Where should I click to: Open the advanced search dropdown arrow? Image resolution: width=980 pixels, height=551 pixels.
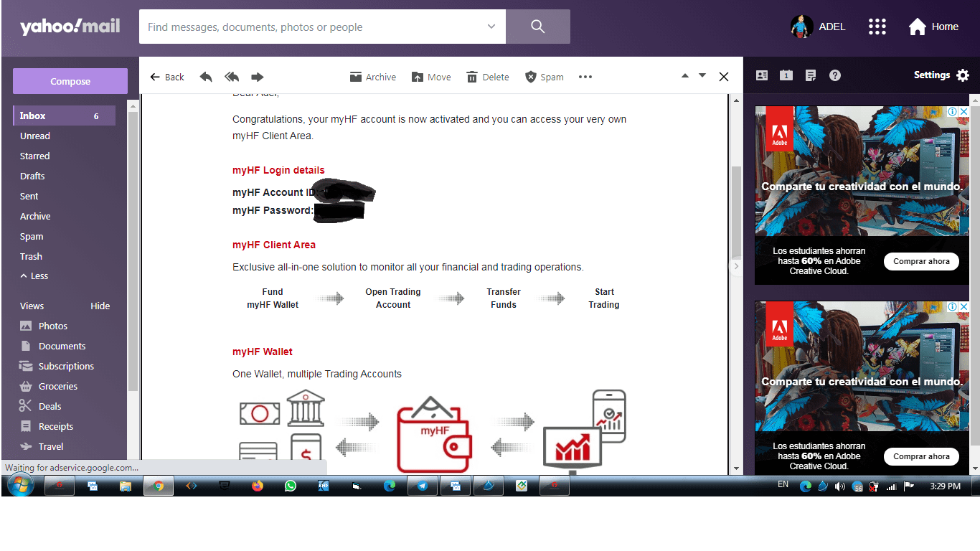pos(491,27)
